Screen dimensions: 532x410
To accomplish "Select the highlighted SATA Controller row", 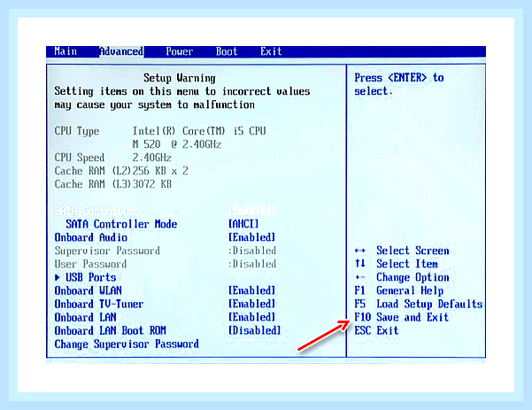I will tap(166, 211).
